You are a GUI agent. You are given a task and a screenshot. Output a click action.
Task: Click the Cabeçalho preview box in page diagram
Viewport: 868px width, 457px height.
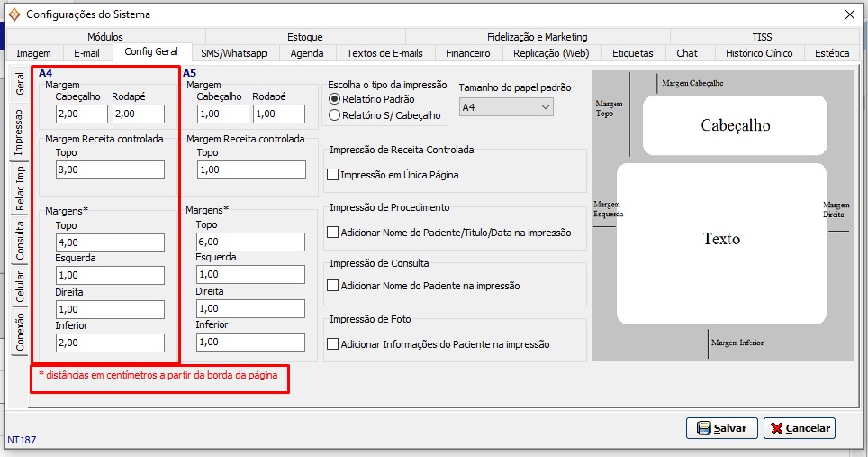pyautogui.click(x=735, y=125)
